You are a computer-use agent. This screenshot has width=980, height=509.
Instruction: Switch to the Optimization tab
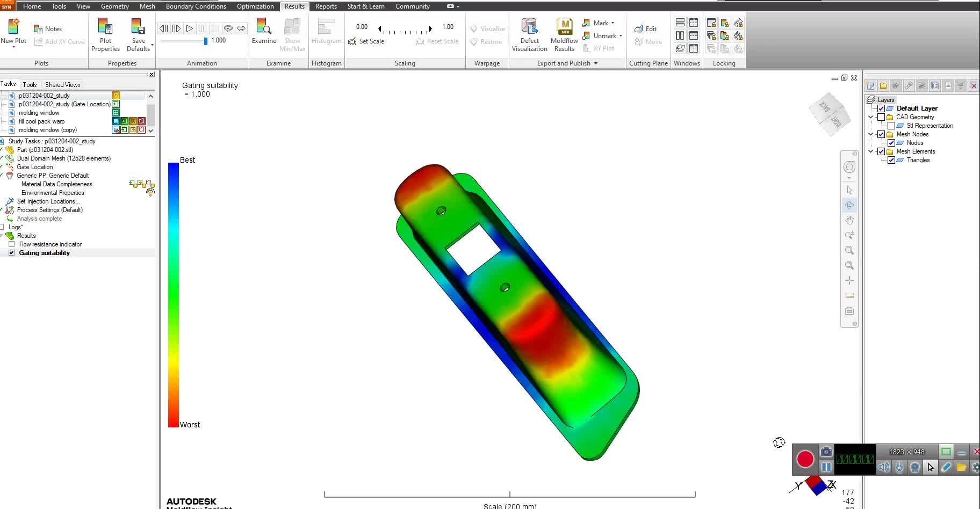pyautogui.click(x=255, y=6)
